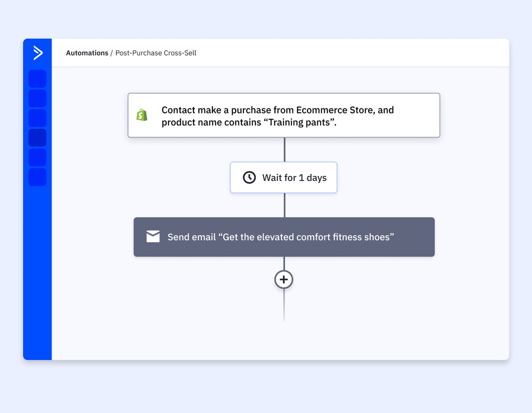Click the clock icon in the wait step

(249, 177)
